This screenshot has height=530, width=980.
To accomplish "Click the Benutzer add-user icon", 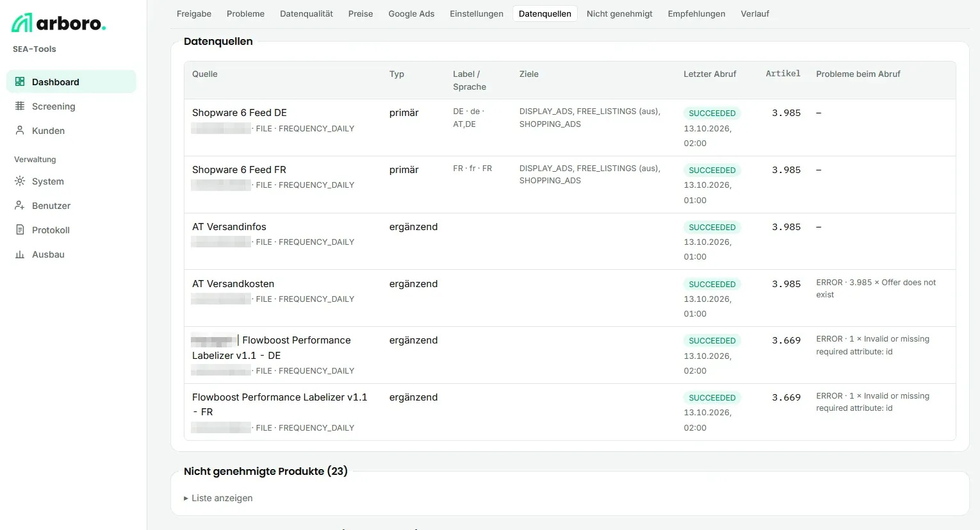I will click(x=20, y=205).
